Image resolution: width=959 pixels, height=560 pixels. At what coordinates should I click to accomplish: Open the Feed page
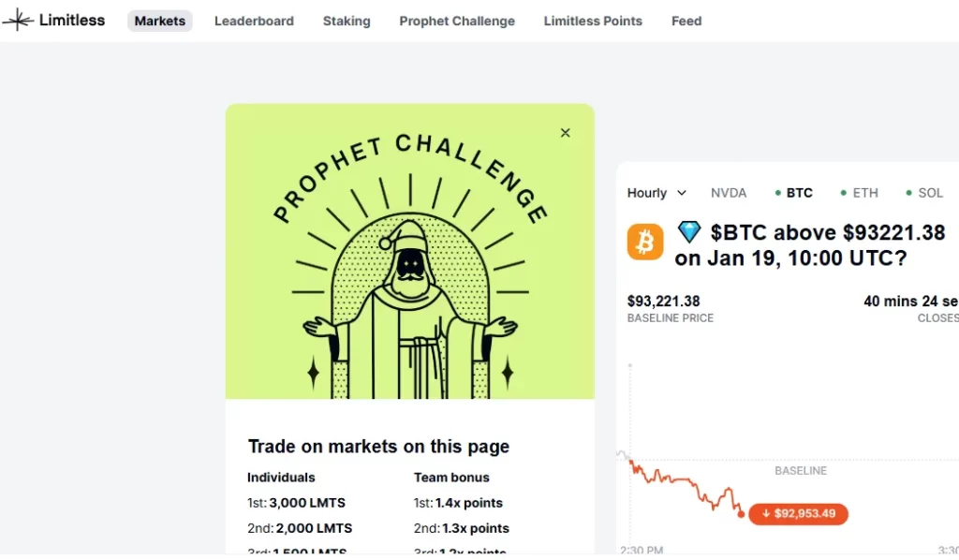(x=686, y=20)
